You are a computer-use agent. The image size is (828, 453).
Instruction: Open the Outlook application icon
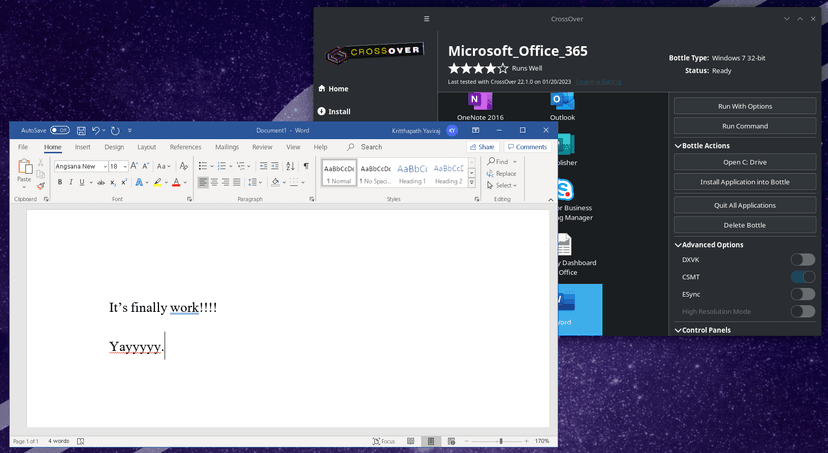coord(562,101)
